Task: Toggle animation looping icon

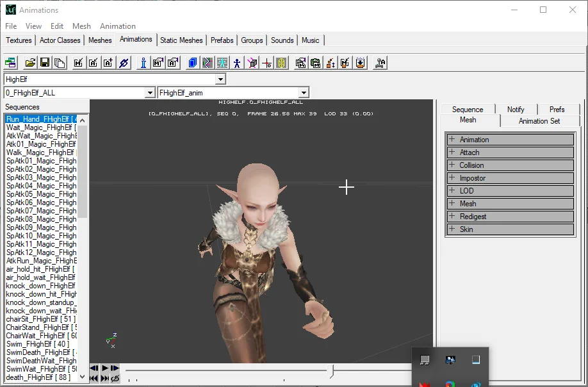Action: click(x=115, y=378)
